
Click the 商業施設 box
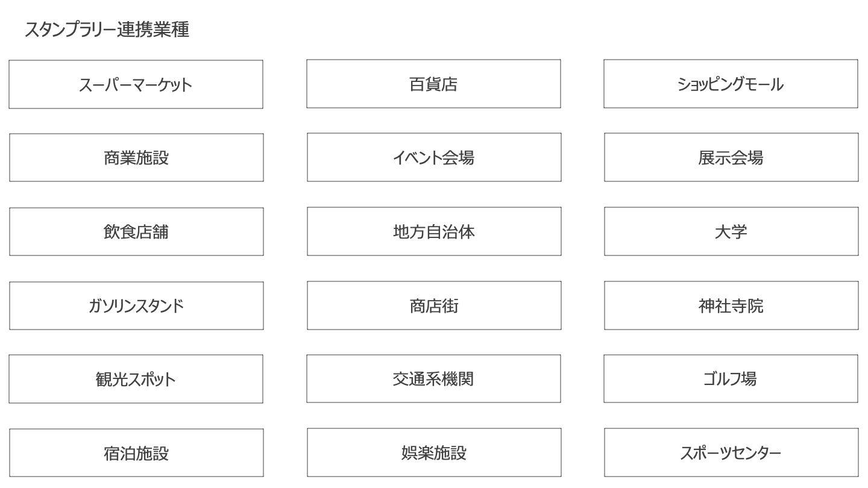point(136,158)
